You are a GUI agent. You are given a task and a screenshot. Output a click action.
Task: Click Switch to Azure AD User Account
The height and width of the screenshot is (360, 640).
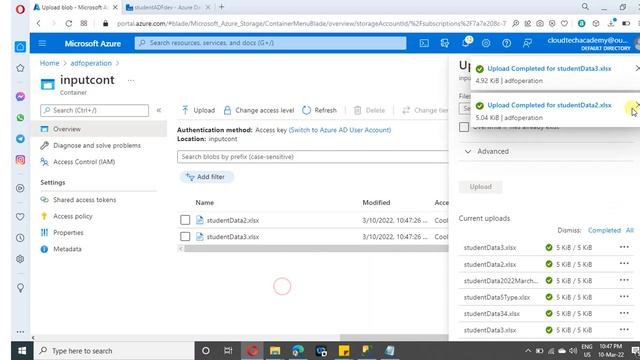coord(340,130)
